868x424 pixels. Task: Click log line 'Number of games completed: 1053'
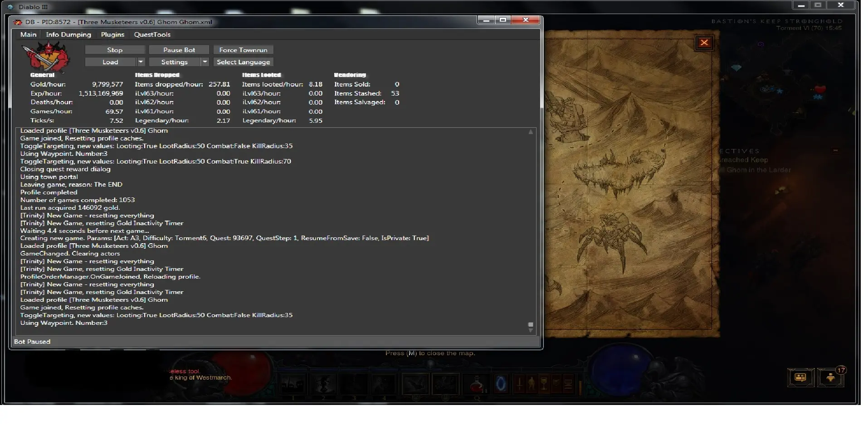(78, 200)
